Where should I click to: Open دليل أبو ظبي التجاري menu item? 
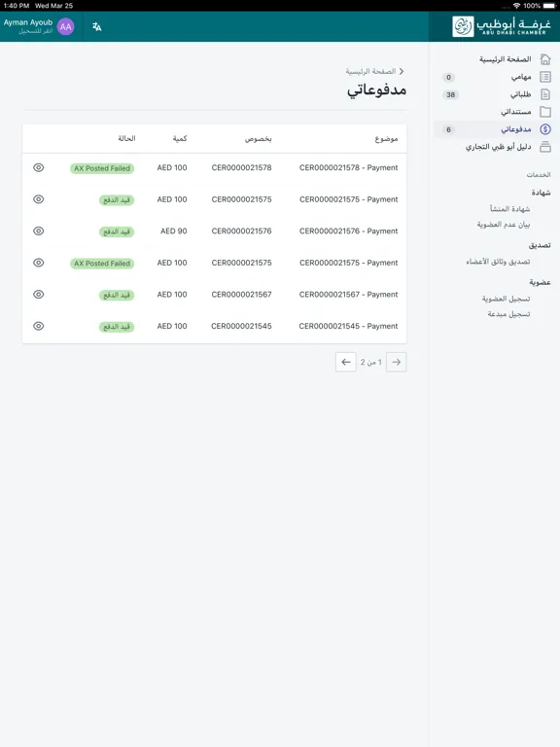point(498,147)
